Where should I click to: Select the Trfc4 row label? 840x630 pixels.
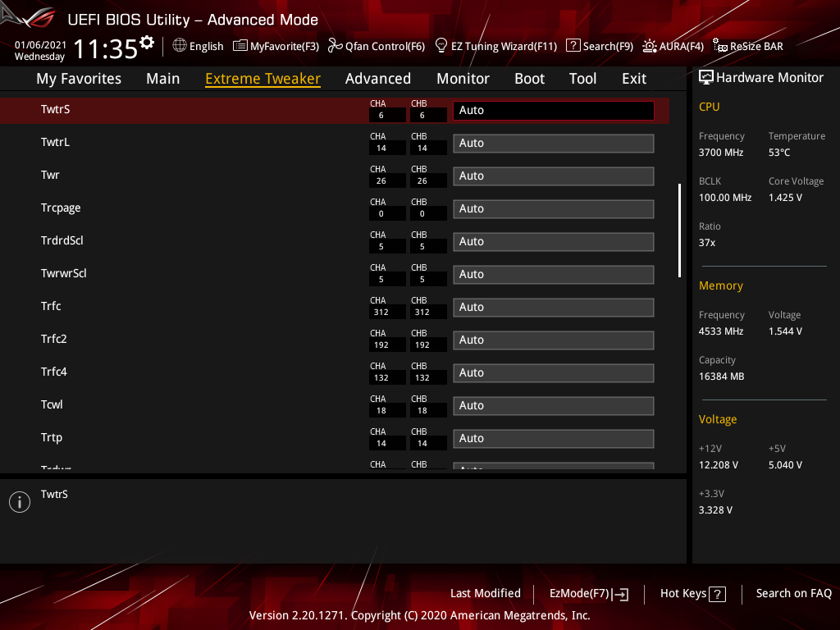[x=54, y=372]
